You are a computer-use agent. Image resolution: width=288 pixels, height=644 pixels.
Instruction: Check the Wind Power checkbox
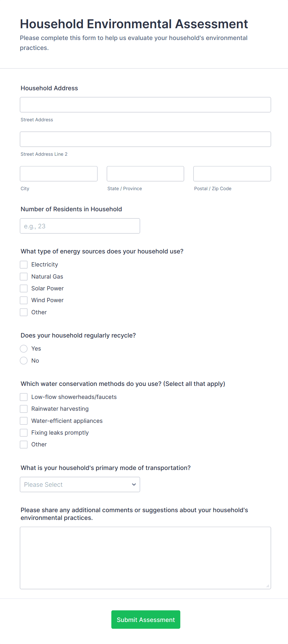click(24, 300)
